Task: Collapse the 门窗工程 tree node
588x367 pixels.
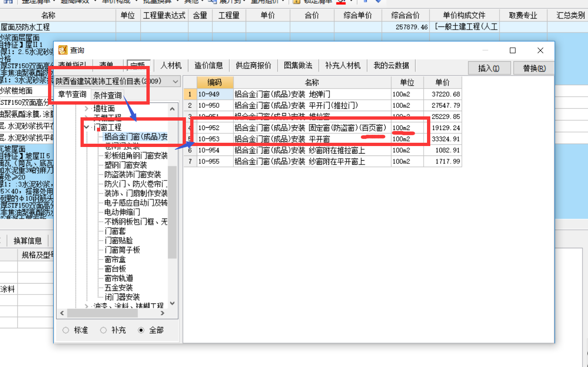Action: tap(87, 127)
